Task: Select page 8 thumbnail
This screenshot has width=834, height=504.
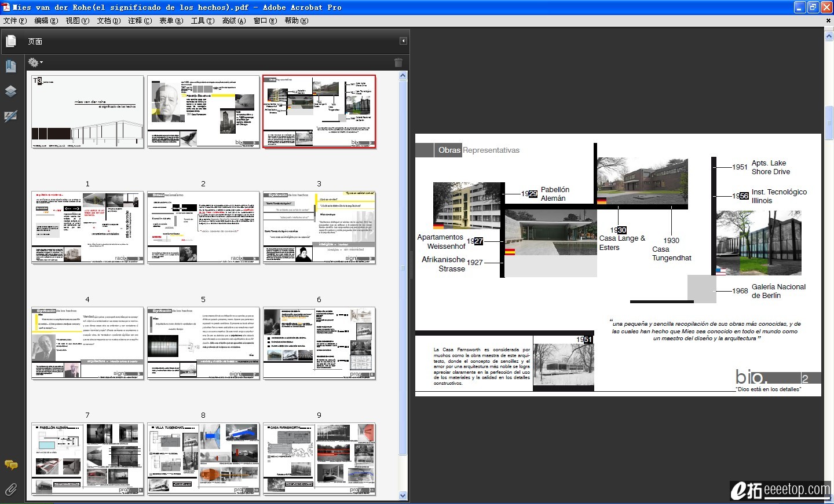Action: coord(203,343)
